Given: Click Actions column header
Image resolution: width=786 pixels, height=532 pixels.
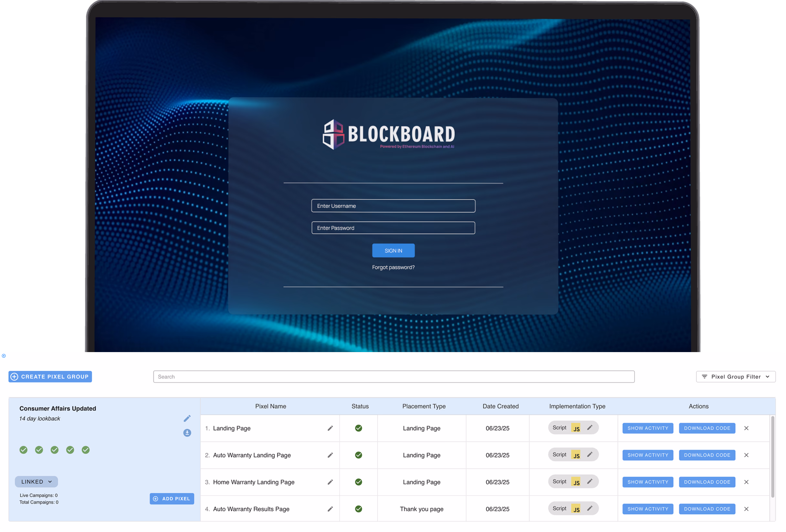Looking at the screenshot, I should tap(698, 406).
